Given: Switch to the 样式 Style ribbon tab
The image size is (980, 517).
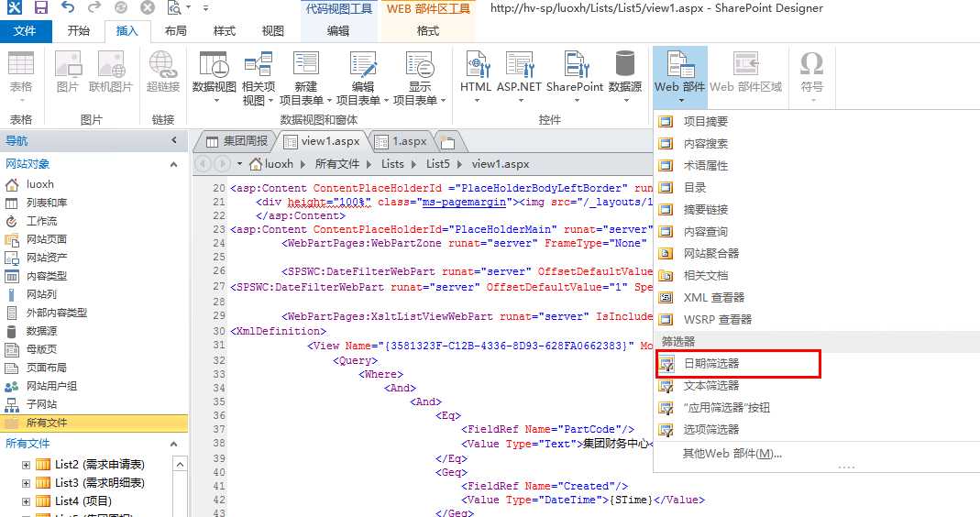Looking at the screenshot, I should (225, 30).
